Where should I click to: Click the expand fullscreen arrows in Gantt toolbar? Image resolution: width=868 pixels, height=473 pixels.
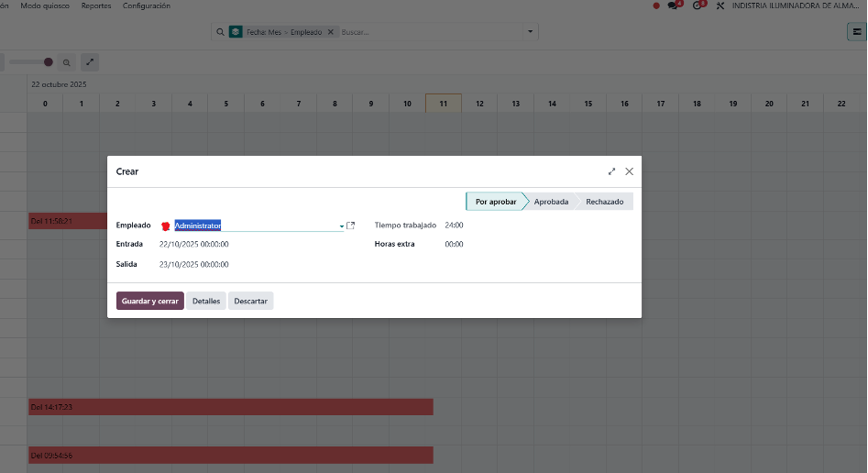[90, 62]
